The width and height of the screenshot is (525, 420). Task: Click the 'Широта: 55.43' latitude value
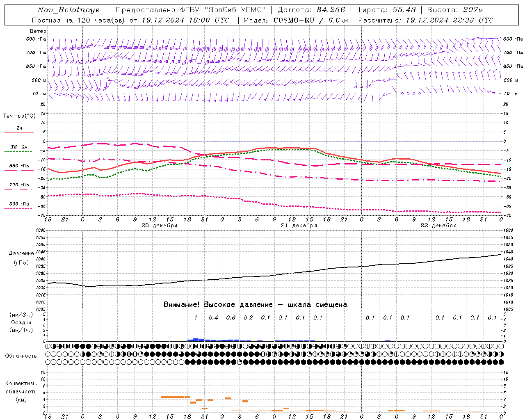pyautogui.click(x=386, y=10)
